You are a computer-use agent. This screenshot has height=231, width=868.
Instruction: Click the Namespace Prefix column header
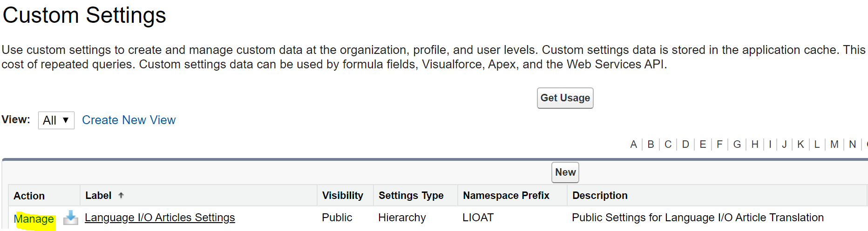[x=506, y=196]
